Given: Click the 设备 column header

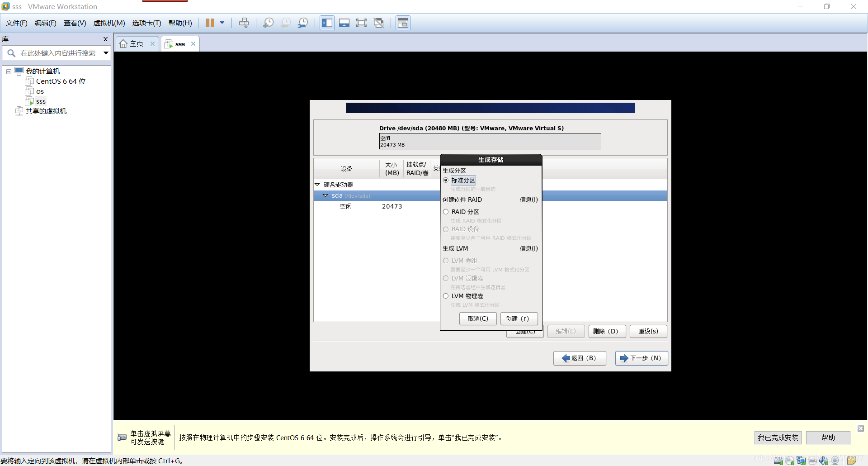Looking at the screenshot, I should [x=346, y=169].
